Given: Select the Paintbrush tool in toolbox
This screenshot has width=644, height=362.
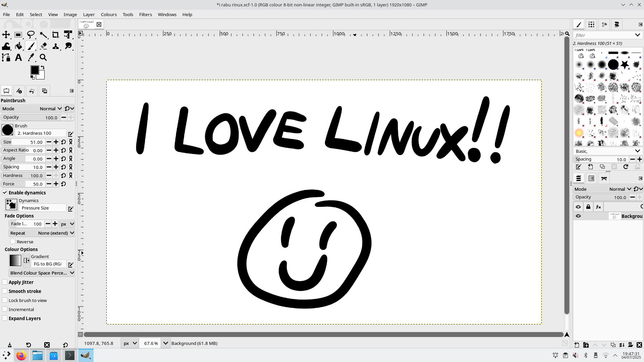Looking at the screenshot, I should click(31, 46).
